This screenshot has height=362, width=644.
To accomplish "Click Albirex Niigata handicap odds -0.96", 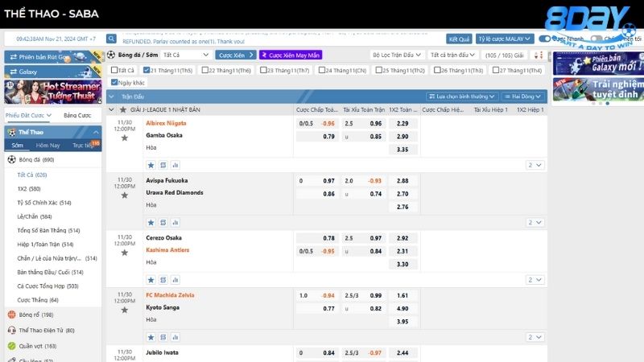I will [x=328, y=123].
